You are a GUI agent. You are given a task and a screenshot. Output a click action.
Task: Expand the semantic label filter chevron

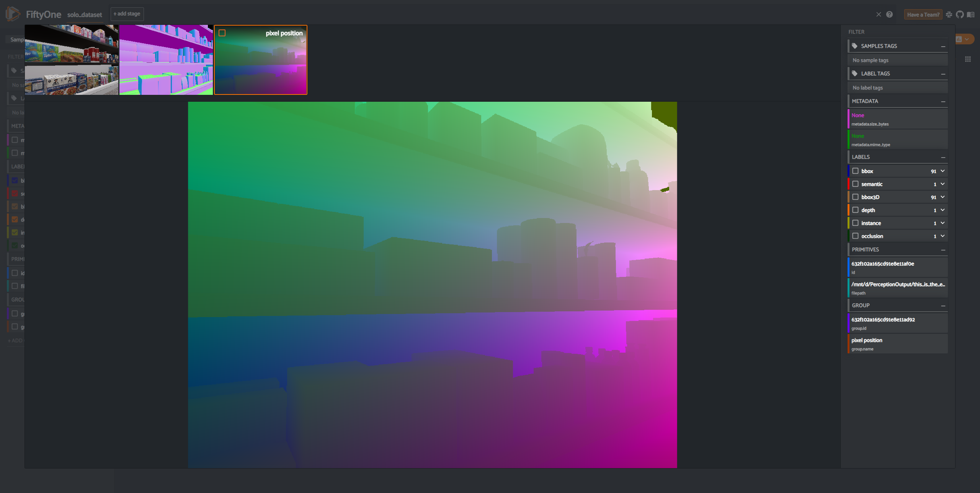pos(942,184)
